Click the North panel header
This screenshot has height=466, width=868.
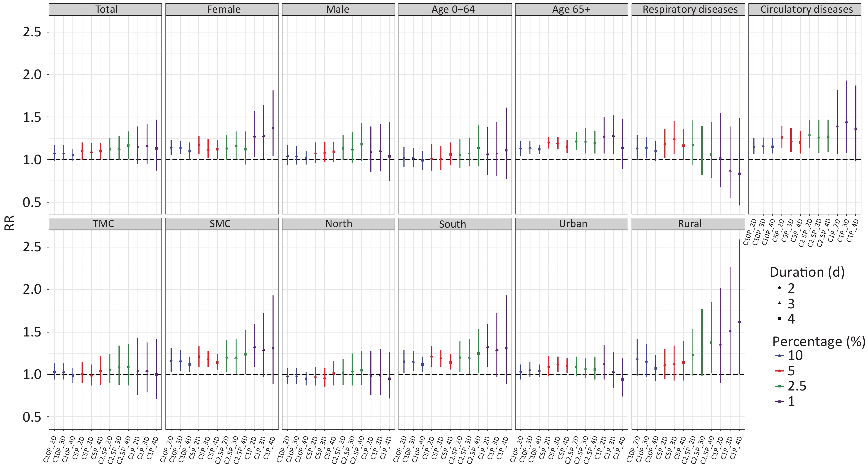point(338,224)
